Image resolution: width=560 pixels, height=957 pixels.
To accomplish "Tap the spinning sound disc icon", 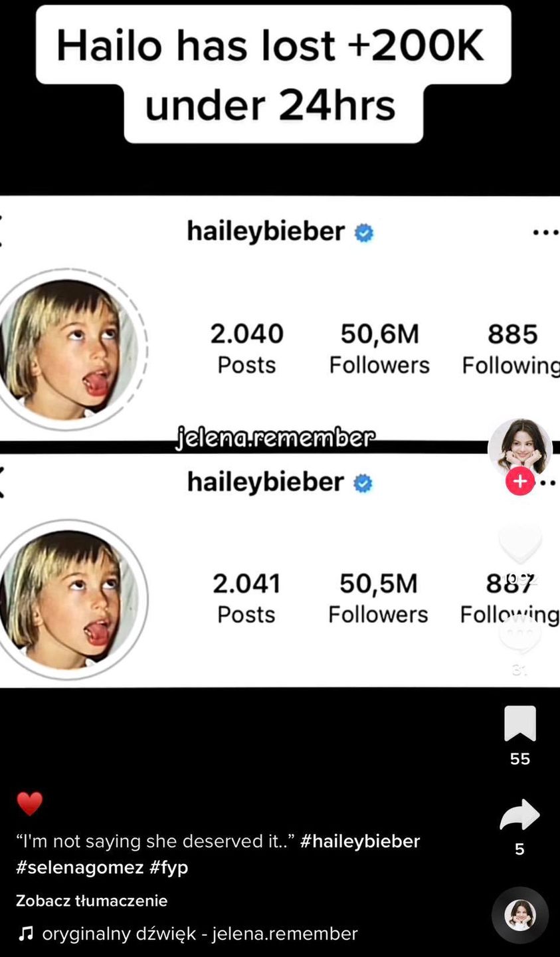I will [520, 916].
